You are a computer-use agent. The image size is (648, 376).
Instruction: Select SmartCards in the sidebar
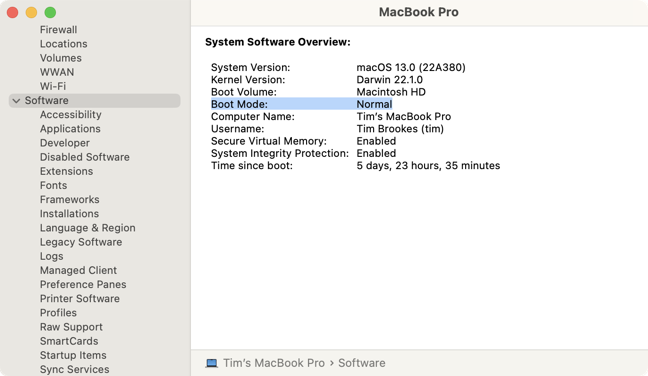pyautogui.click(x=69, y=341)
